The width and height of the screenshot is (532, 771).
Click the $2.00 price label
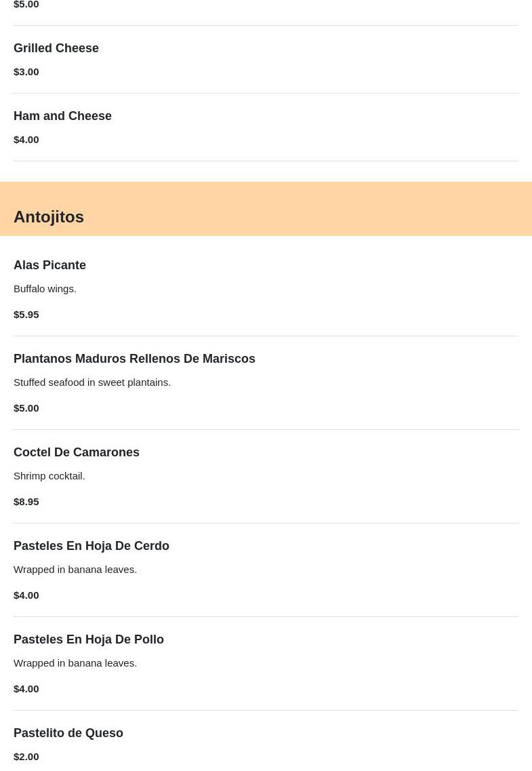click(x=26, y=756)
